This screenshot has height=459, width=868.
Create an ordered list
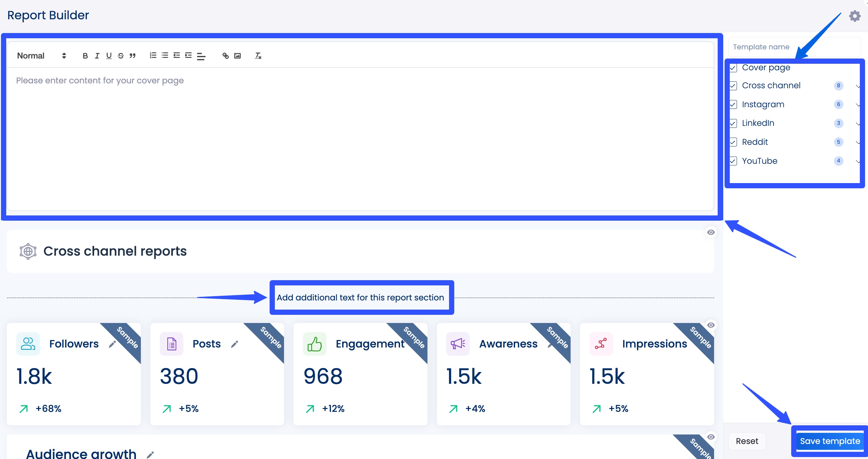153,56
